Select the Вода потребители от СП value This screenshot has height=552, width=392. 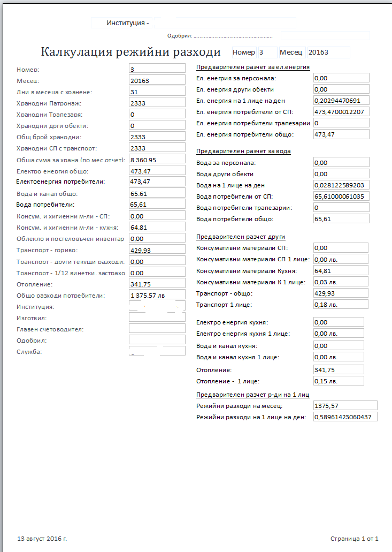341,196
